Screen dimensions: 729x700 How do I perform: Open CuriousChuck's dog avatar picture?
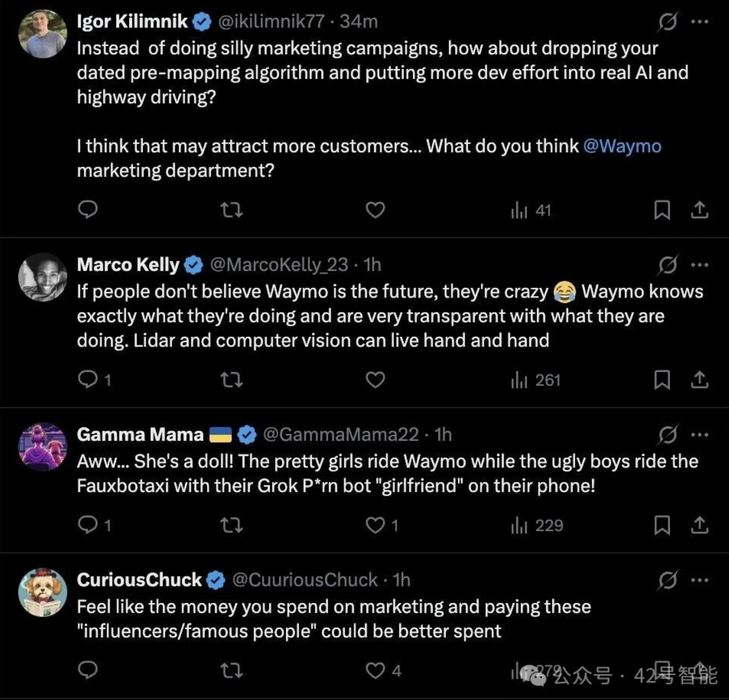click(x=43, y=592)
